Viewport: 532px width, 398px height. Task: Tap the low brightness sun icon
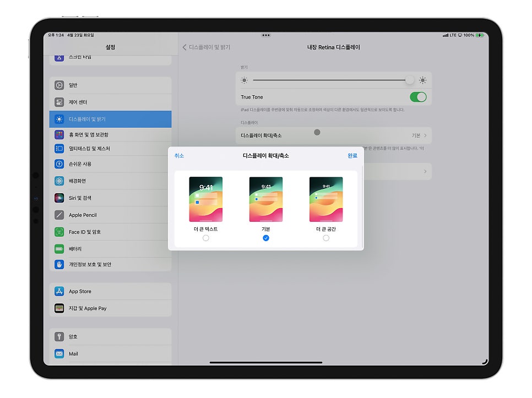245,80
